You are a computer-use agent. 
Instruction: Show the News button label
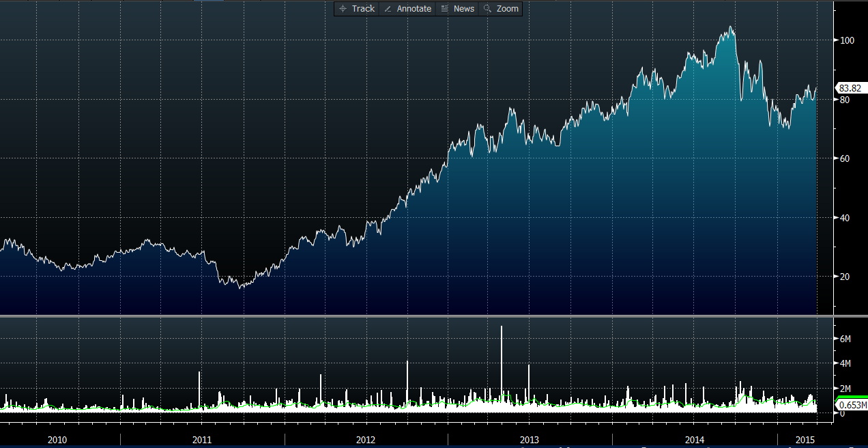click(x=464, y=9)
